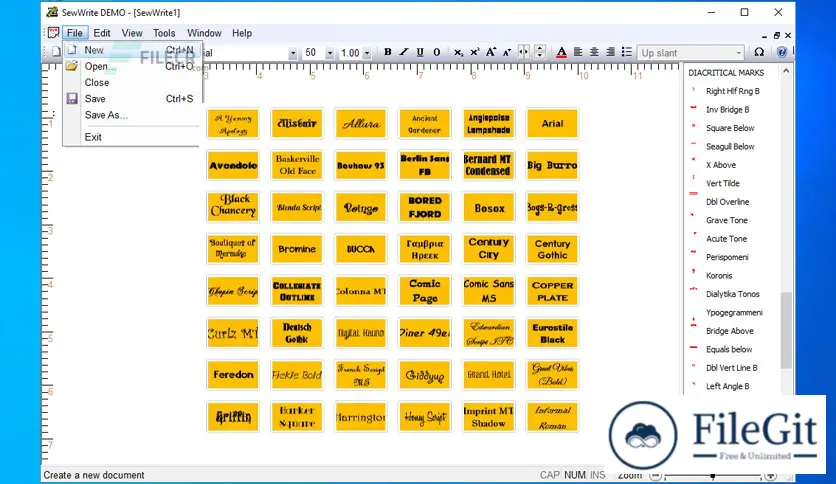Toggle Underline formatting in toolbar

point(420,52)
